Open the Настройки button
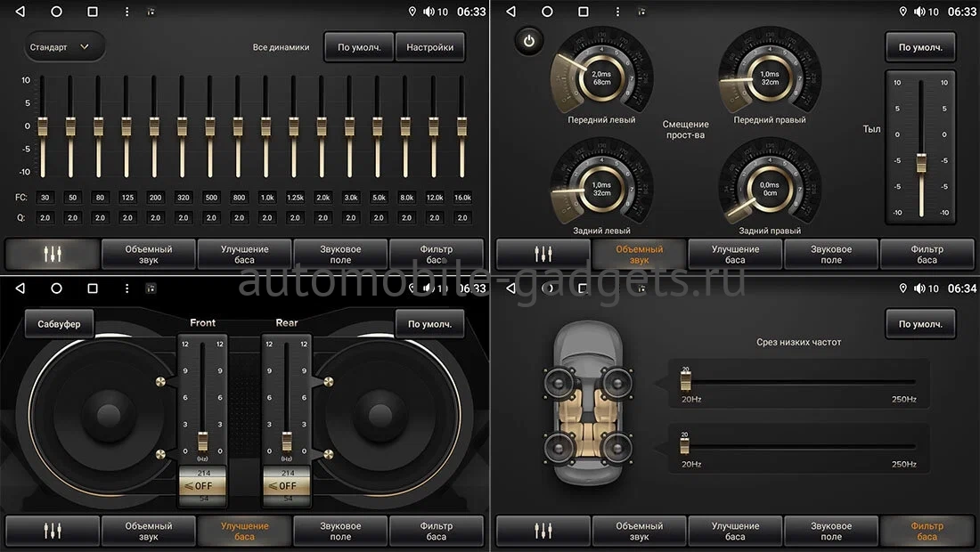 coord(429,47)
